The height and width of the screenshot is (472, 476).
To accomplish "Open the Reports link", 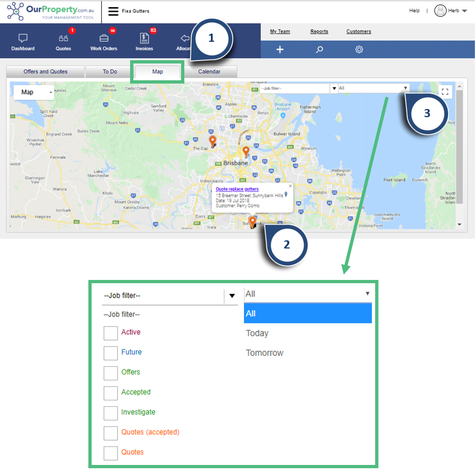I will click(319, 31).
